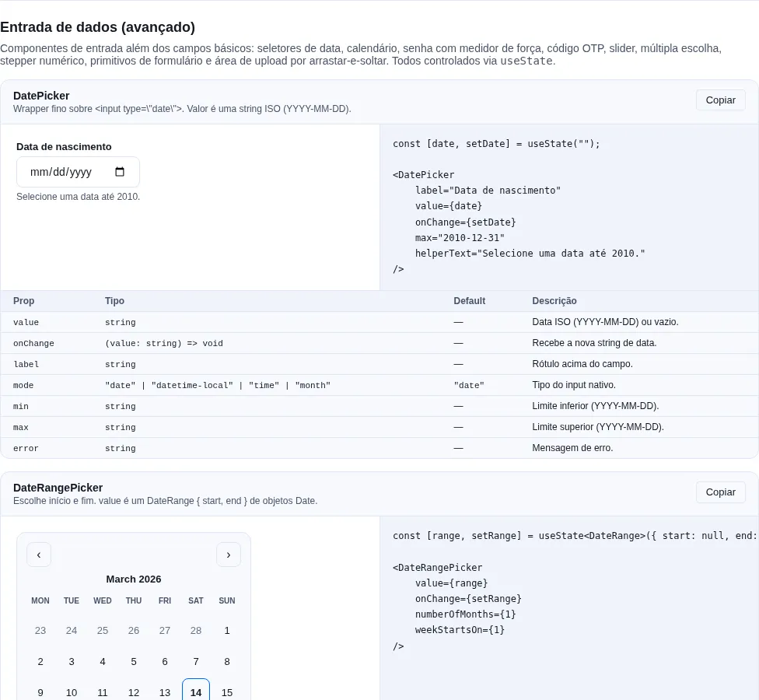The image size is (759, 700).
Task: Click the 'mode' prop name cell
Action: pos(23,385)
